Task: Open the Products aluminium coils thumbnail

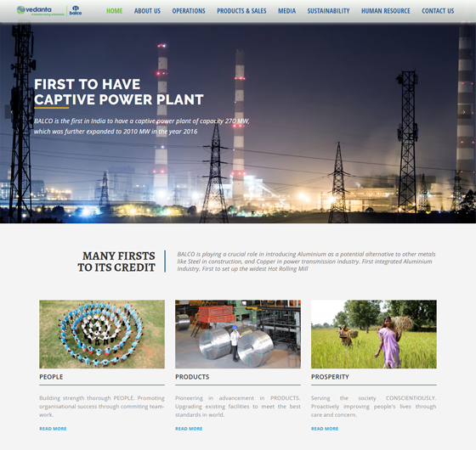Action: [x=238, y=335]
